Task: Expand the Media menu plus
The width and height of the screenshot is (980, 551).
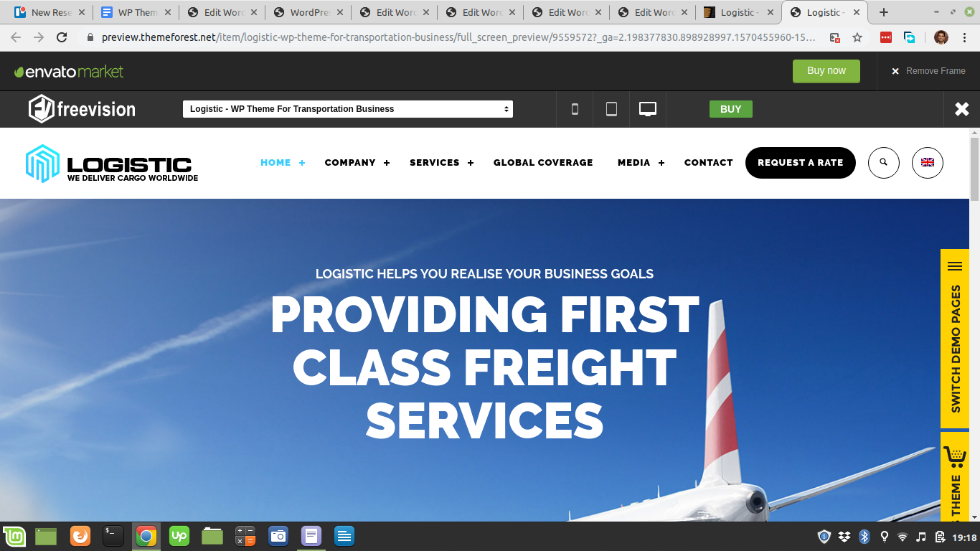Action: [x=661, y=163]
